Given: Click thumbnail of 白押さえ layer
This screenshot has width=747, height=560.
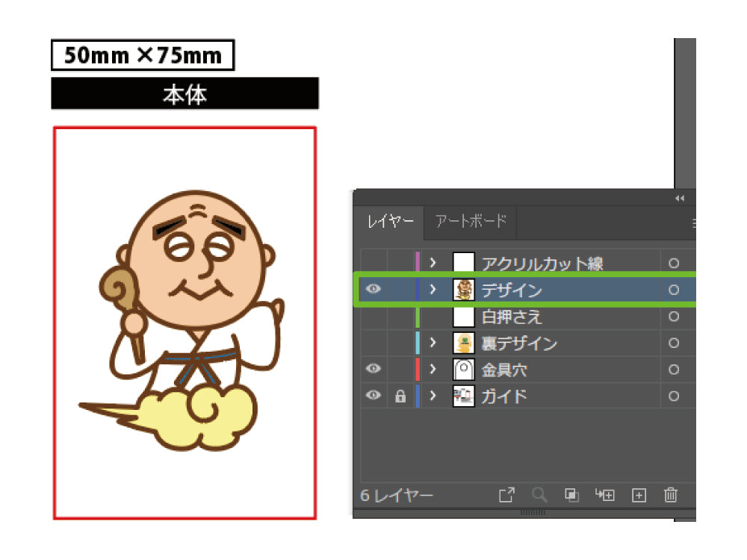Looking at the screenshot, I should [464, 316].
